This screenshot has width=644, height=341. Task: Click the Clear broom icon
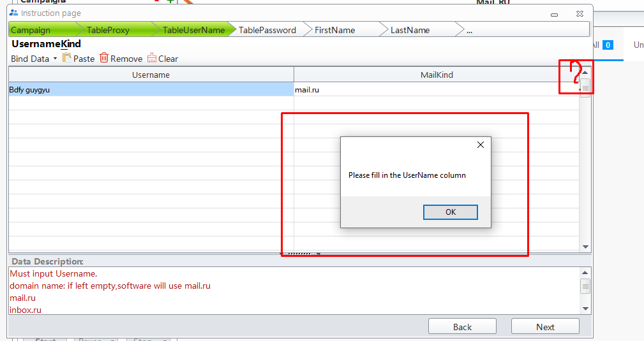(x=152, y=58)
